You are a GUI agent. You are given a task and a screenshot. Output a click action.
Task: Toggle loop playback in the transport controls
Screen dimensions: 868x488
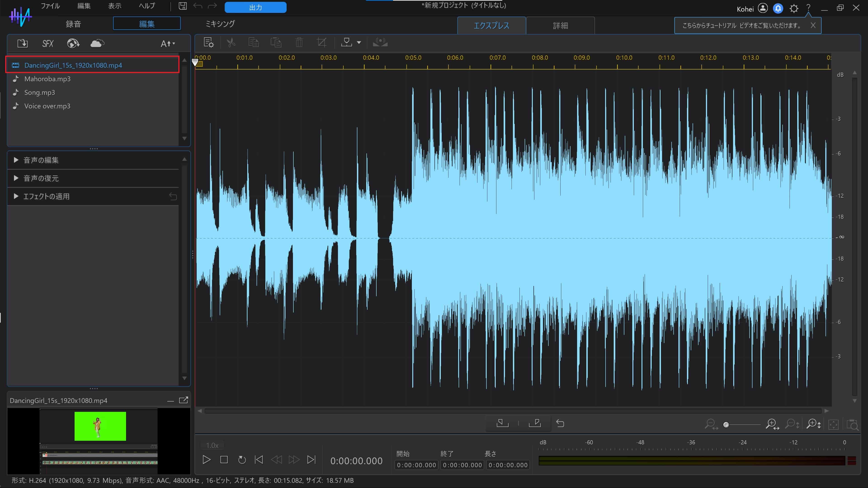[242, 460]
